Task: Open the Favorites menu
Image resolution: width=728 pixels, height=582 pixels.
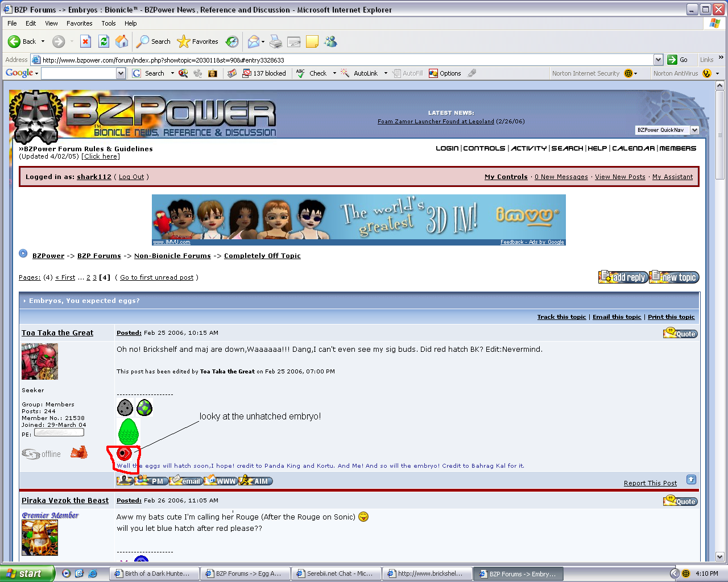Action: tap(79, 23)
